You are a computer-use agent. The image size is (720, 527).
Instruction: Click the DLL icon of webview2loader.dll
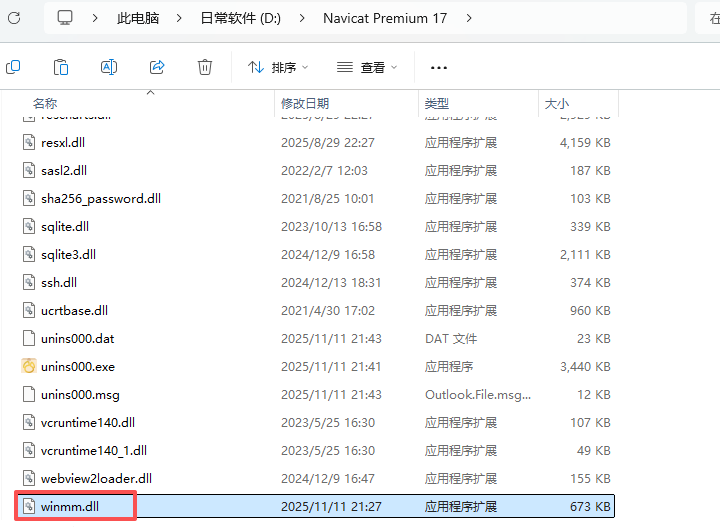[29, 478]
